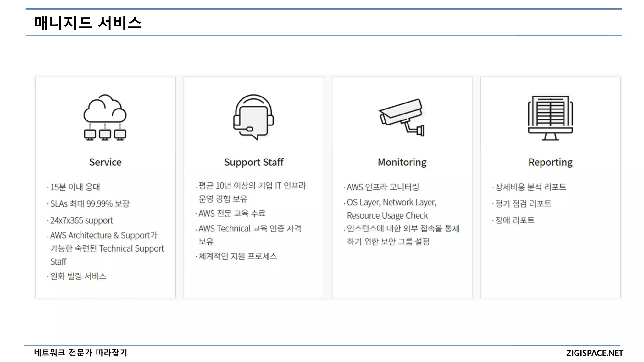Click the 원화 빌링 서비스 bullet

point(78,276)
